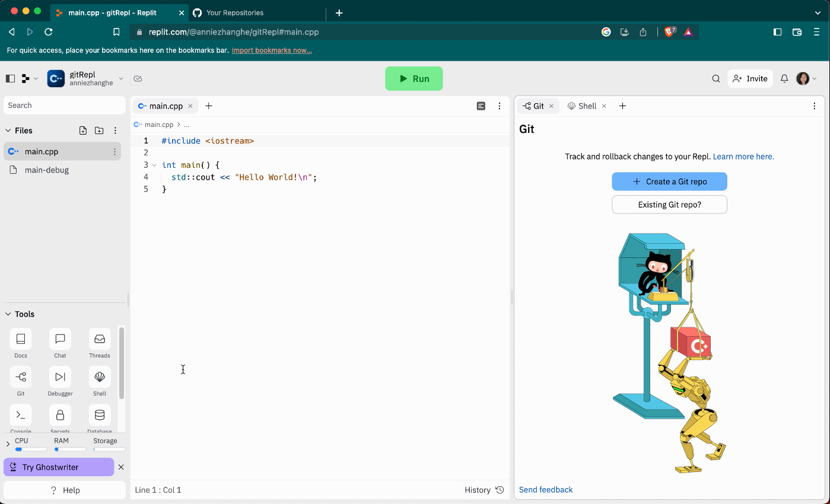Fold the main function code block
The image size is (830, 504).
(154, 165)
